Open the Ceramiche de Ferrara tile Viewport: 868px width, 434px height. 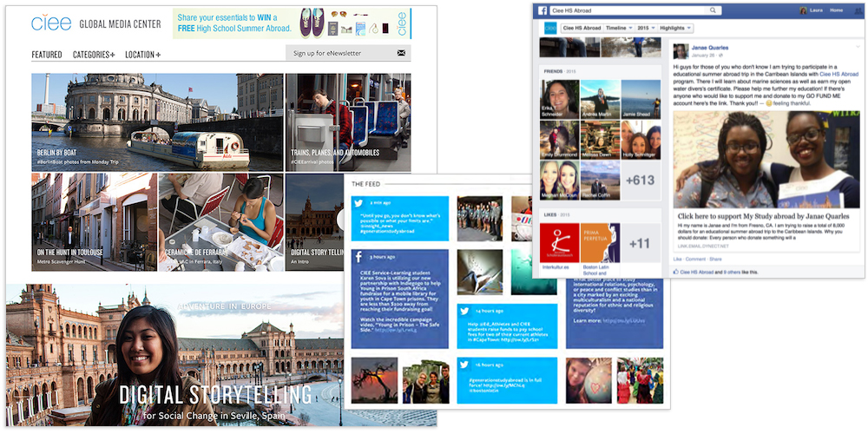click(x=220, y=222)
